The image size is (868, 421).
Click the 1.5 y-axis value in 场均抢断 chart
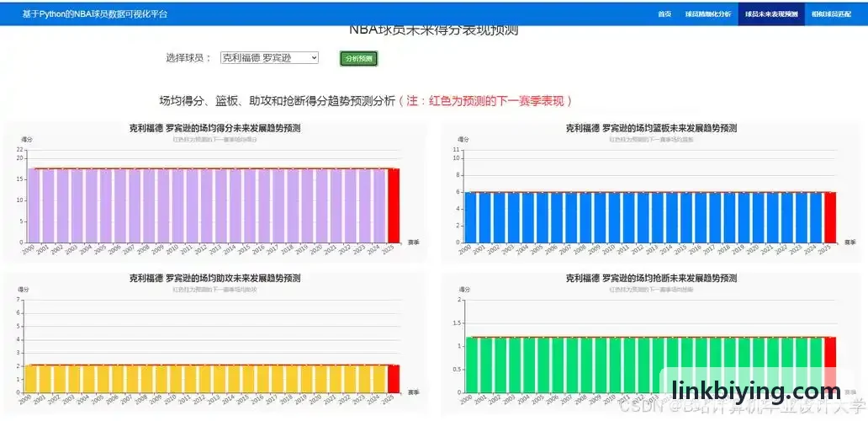coord(458,323)
